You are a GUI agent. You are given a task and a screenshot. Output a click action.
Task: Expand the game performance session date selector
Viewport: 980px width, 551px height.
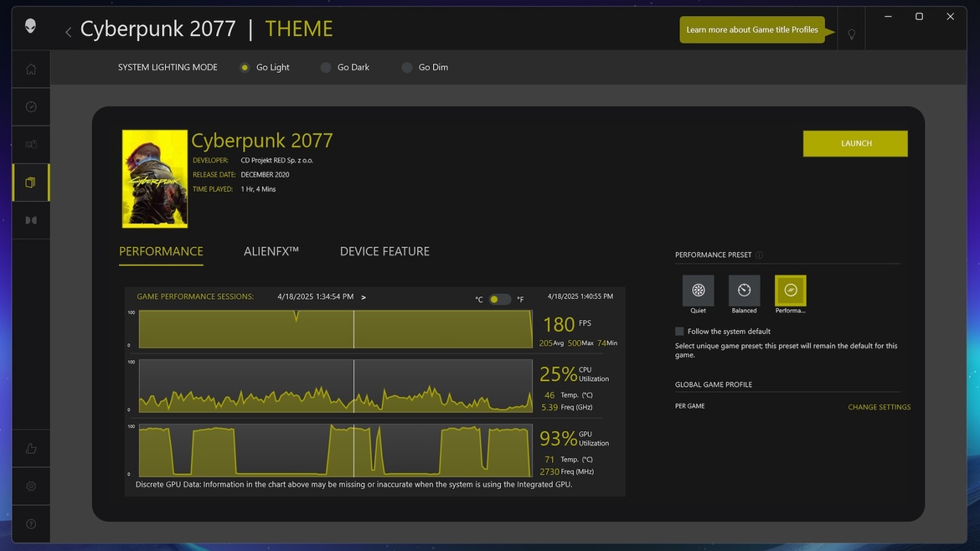(x=364, y=297)
